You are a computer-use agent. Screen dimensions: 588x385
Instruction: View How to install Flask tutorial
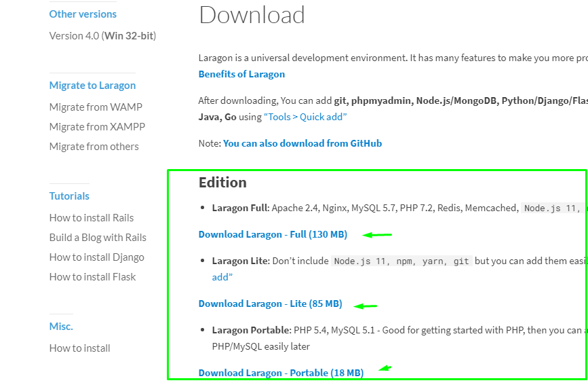(92, 276)
